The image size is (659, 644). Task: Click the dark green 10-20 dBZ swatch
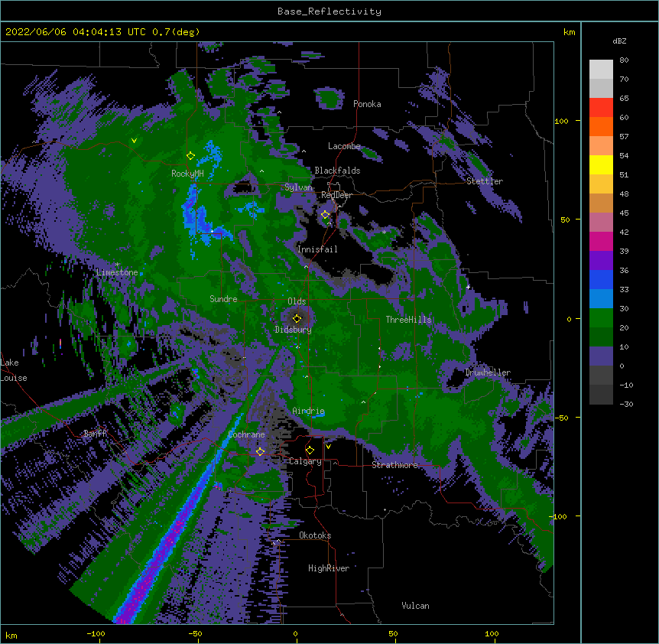click(601, 337)
